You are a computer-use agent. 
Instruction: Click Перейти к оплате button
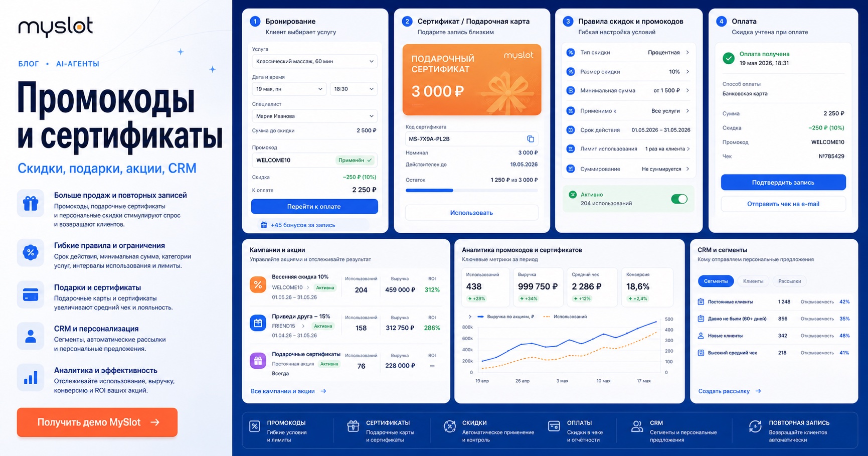coord(314,207)
